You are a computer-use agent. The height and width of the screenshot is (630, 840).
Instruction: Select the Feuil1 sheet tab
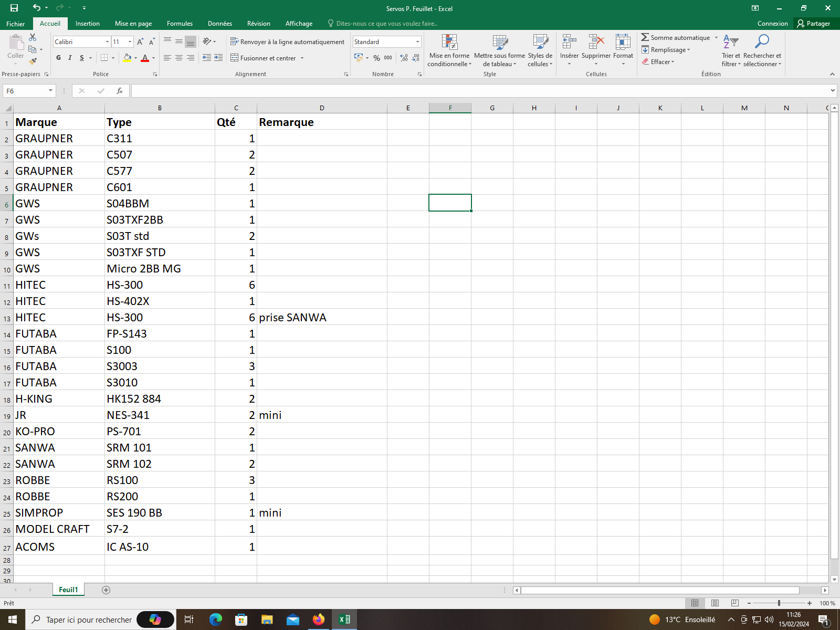pyautogui.click(x=68, y=590)
